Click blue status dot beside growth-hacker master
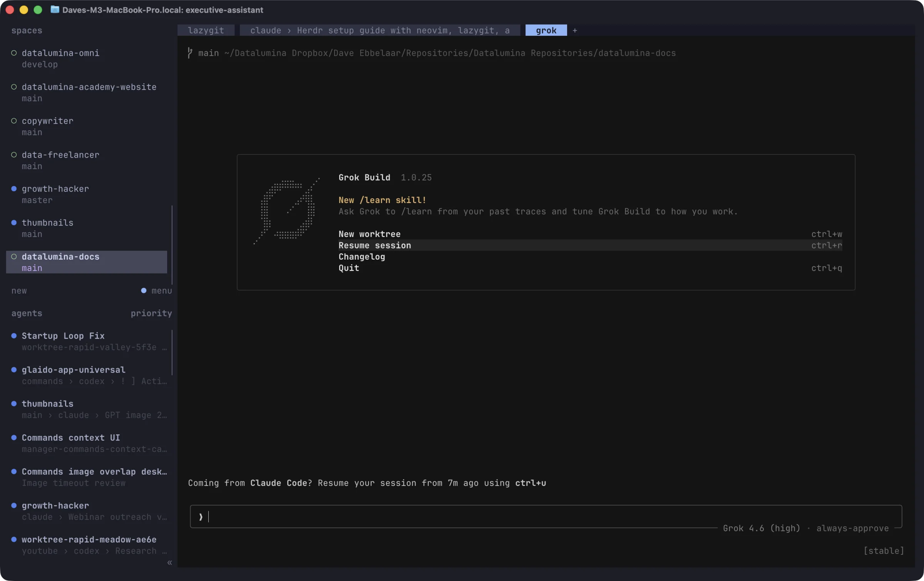The height and width of the screenshot is (581, 924). pyautogui.click(x=14, y=188)
